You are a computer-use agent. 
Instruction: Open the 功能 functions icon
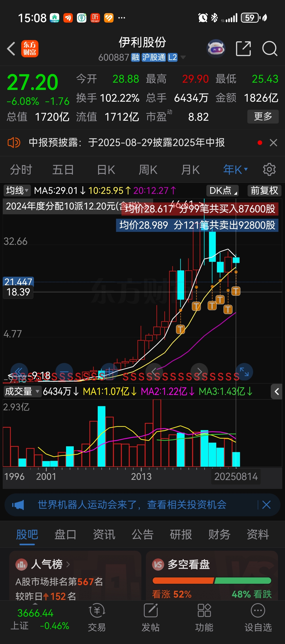point(204,618)
